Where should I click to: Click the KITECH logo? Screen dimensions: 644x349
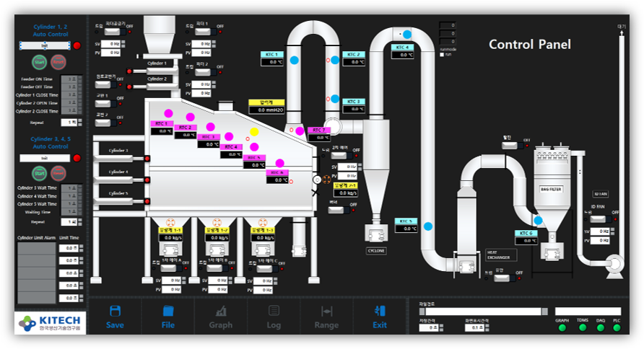coord(50,323)
